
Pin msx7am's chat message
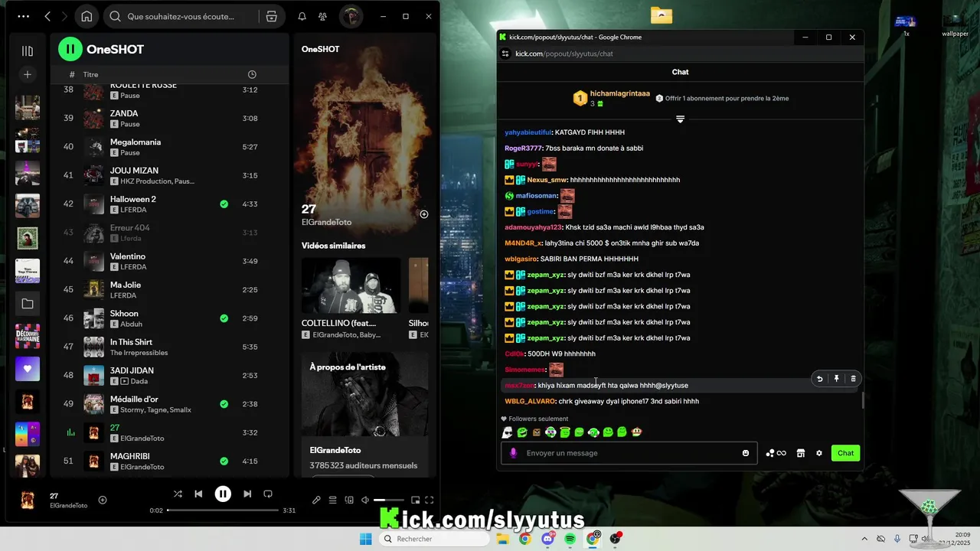click(837, 378)
